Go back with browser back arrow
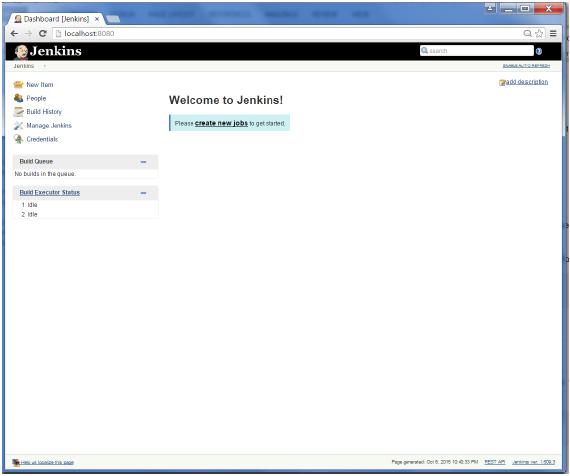 14,33
